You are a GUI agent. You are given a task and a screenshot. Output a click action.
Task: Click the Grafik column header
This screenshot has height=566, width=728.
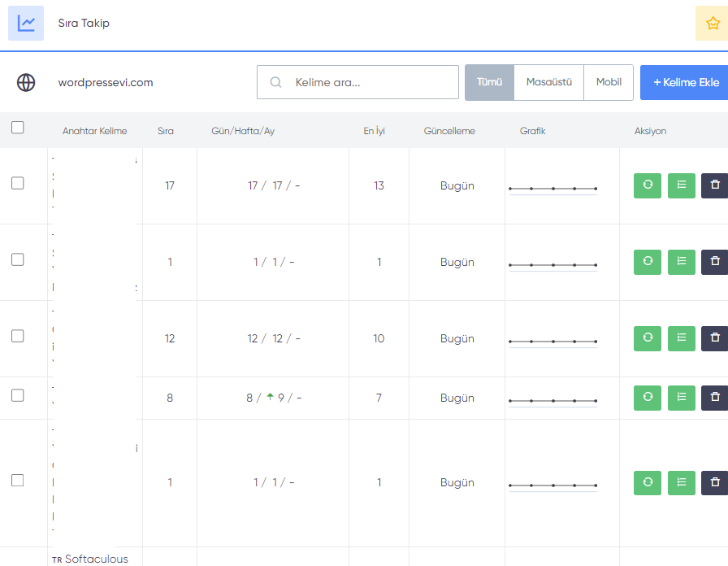click(x=532, y=131)
